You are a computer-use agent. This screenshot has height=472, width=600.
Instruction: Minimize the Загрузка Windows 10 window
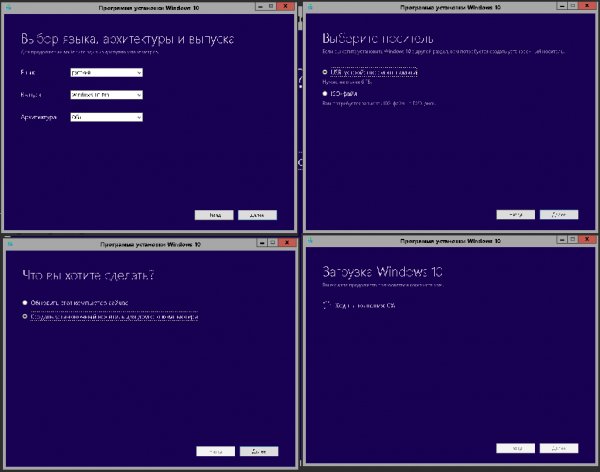(x=562, y=239)
